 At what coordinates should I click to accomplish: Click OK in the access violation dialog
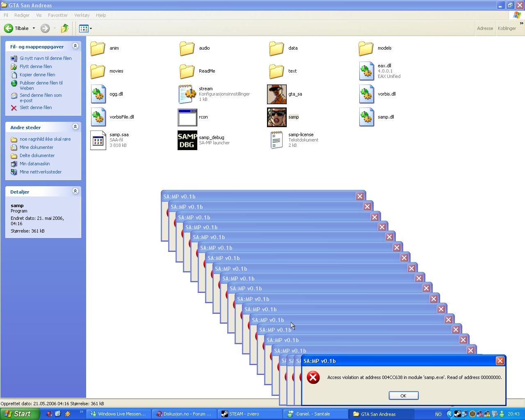point(404,395)
